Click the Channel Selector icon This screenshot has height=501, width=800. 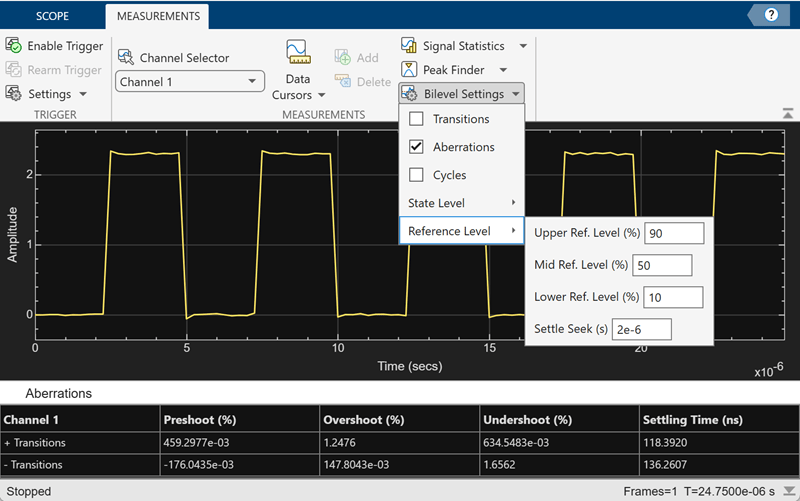coord(126,57)
